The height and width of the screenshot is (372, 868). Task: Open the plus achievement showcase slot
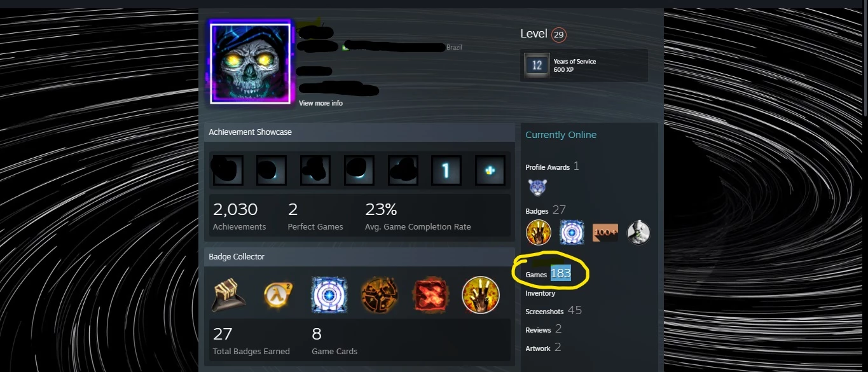(490, 170)
